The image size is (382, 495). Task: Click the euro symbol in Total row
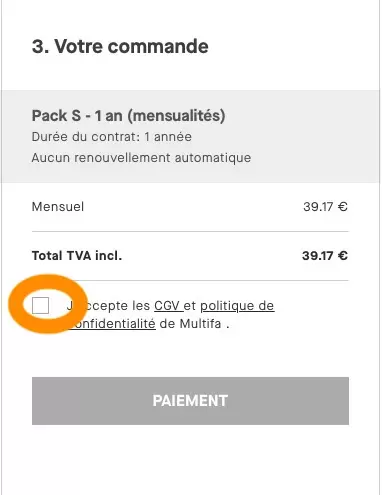[343, 256]
